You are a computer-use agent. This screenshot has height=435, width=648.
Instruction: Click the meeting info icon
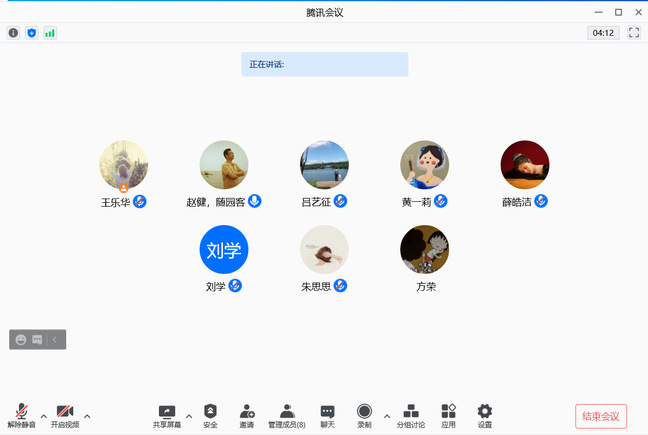click(x=13, y=33)
